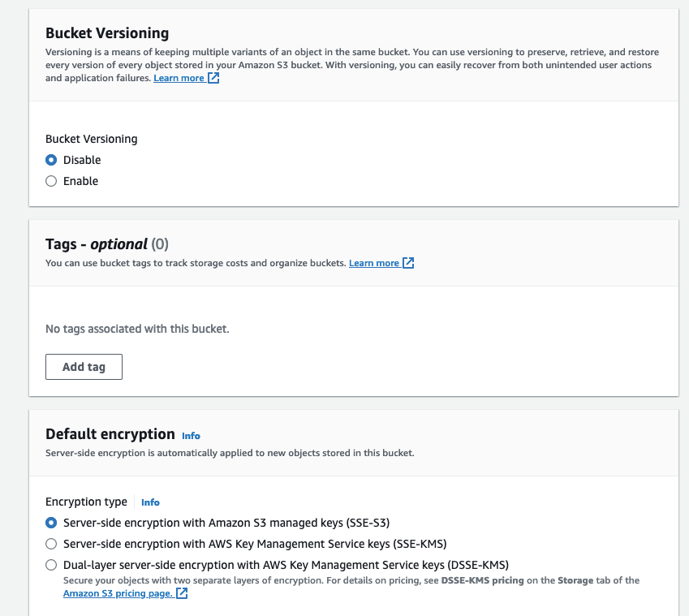
Task: Click the 'Enable' label text under Bucket Versioning
Action: [81, 181]
